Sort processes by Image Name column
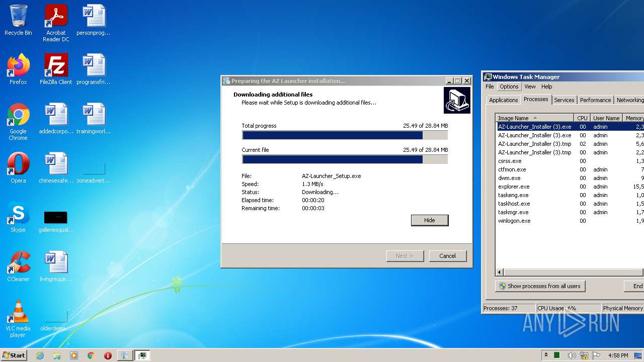The height and width of the screenshot is (362, 644). [535, 118]
